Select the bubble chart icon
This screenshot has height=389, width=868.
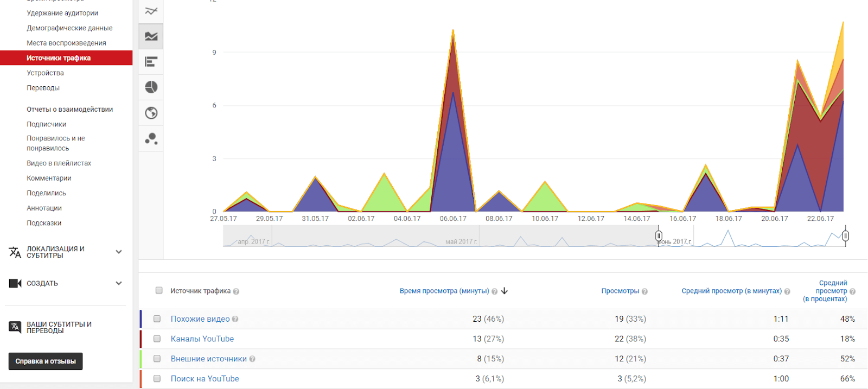pyautogui.click(x=151, y=139)
